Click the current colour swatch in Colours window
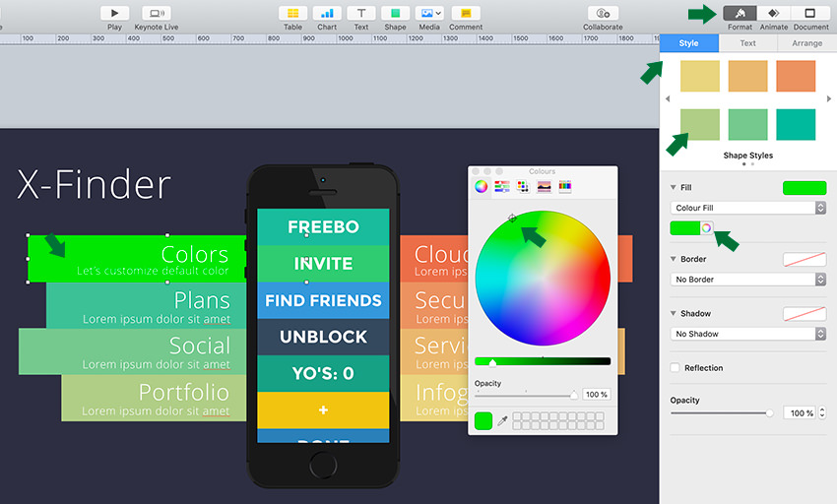 [x=483, y=421]
